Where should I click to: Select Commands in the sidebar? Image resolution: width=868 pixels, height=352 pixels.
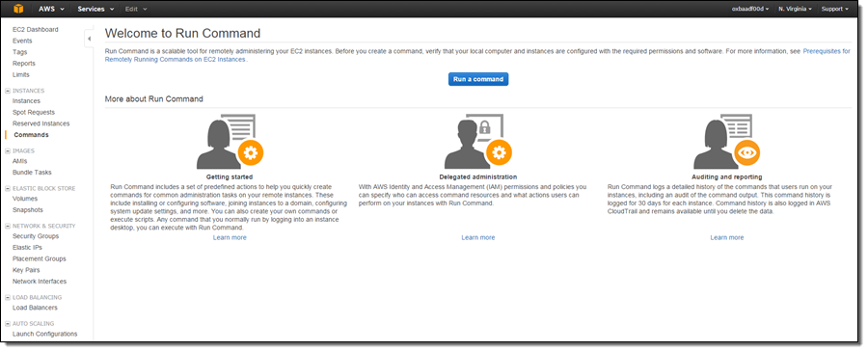[x=31, y=134]
